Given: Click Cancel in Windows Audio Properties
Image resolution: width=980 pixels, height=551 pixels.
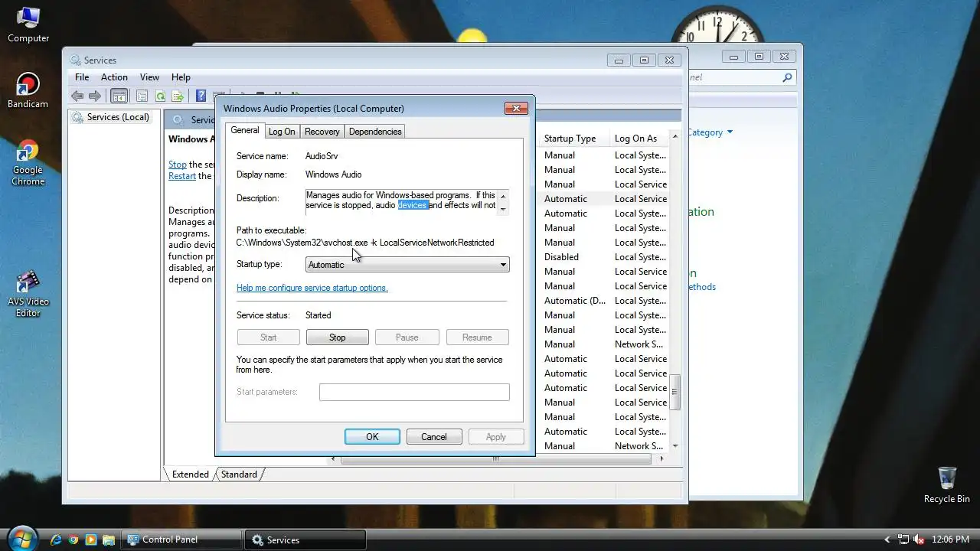Looking at the screenshot, I should tap(433, 437).
